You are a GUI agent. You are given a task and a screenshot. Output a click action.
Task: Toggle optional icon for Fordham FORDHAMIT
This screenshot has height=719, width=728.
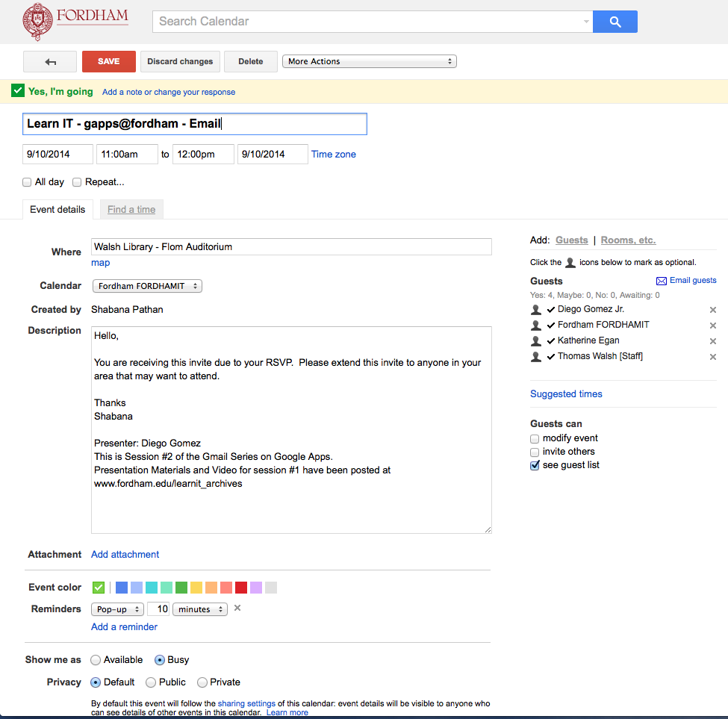pos(536,326)
